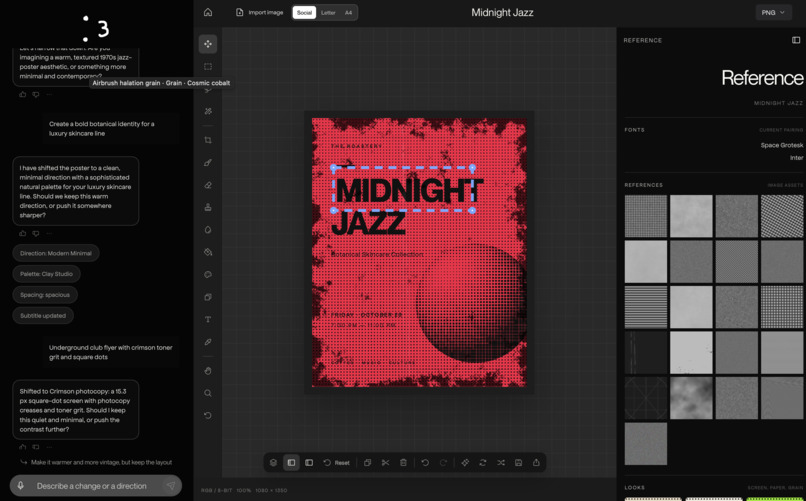Select the Eyedropper tool
The width and height of the screenshot is (806, 501).
coord(208,342)
